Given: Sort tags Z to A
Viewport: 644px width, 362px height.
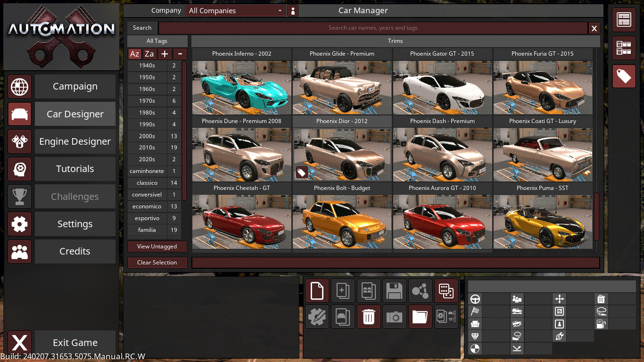Looking at the screenshot, I should pyautogui.click(x=149, y=54).
